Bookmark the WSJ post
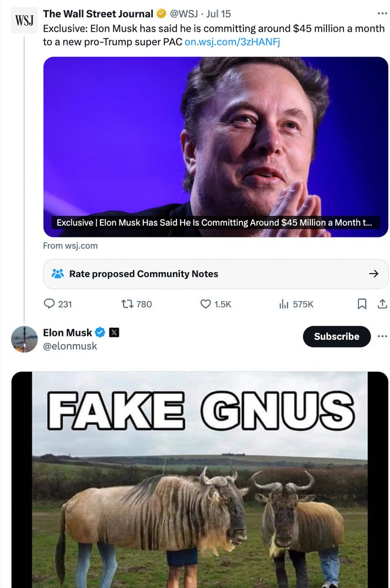 (x=362, y=304)
